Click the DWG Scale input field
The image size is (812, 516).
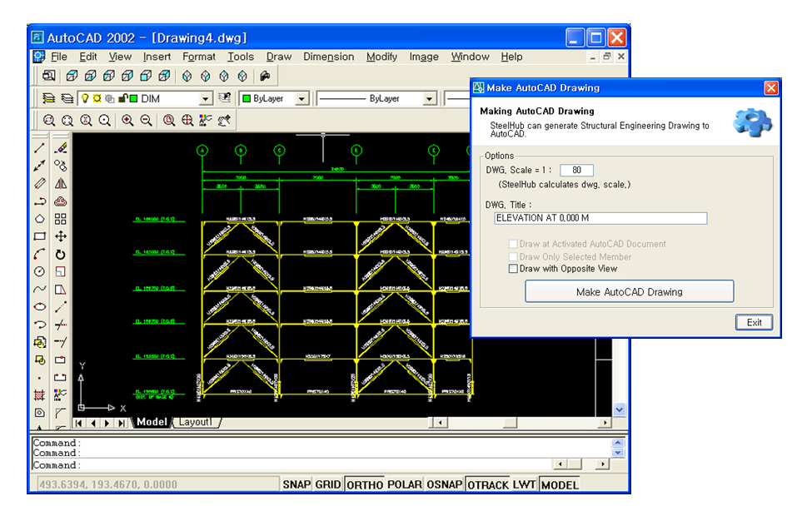pyautogui.click(x=576, y=171)
